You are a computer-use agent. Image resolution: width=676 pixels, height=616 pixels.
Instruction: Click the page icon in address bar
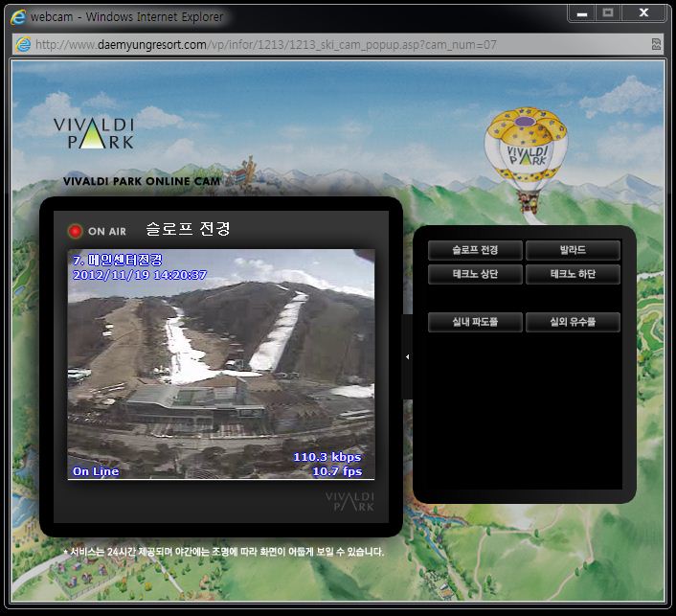tap(22, 45)
